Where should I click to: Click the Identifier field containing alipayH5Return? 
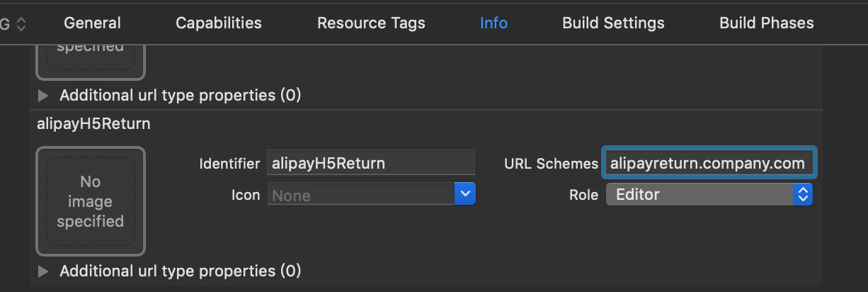pos(371,163)
